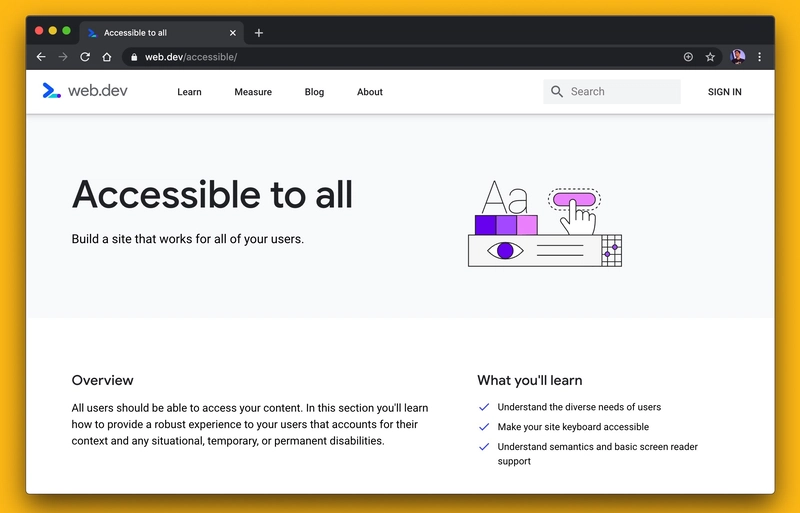Open the Learn navigation item
The height and width of the screenshot is (513, 800).
click(189, 92)
